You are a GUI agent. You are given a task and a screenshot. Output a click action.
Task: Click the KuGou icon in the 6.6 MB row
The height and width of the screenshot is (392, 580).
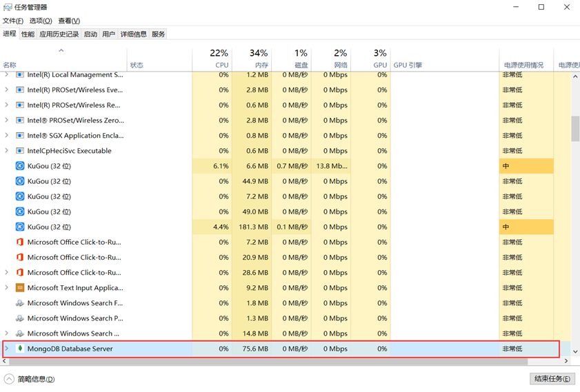[20, 166]
